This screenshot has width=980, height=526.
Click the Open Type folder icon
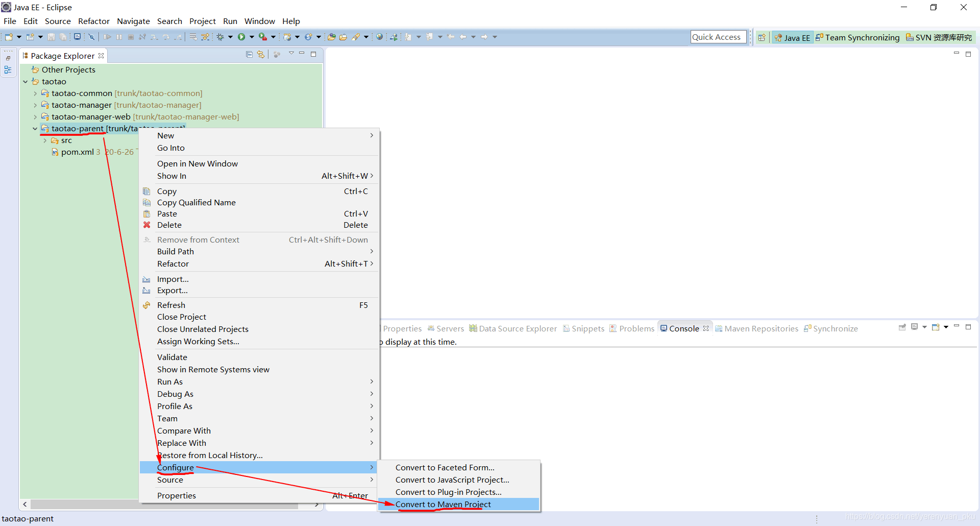point(331,37)
